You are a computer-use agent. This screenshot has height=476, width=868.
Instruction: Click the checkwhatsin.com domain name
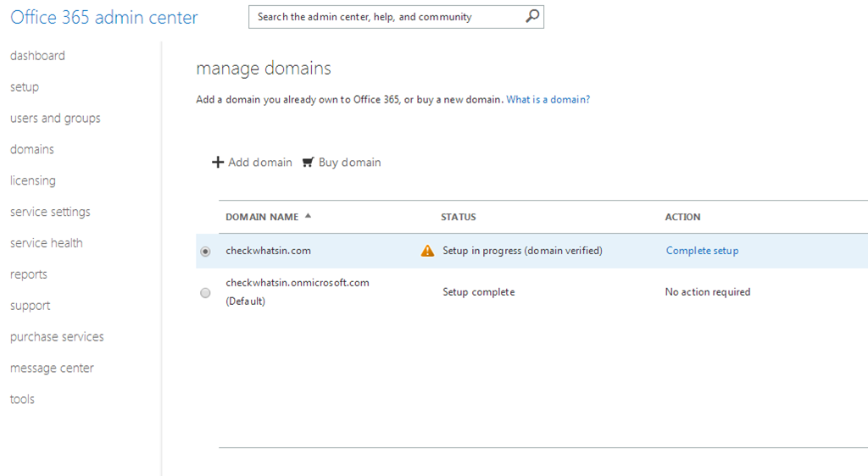click(268, 251)
